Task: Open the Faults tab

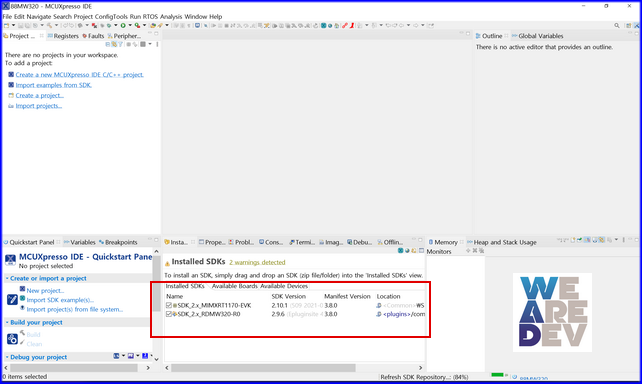Action: (93, 36)
